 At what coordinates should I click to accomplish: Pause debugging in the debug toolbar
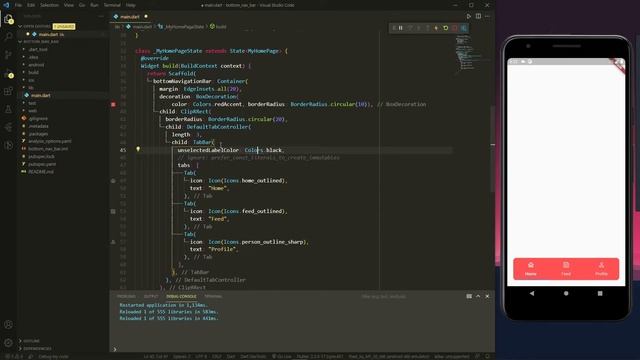[401, 28]
